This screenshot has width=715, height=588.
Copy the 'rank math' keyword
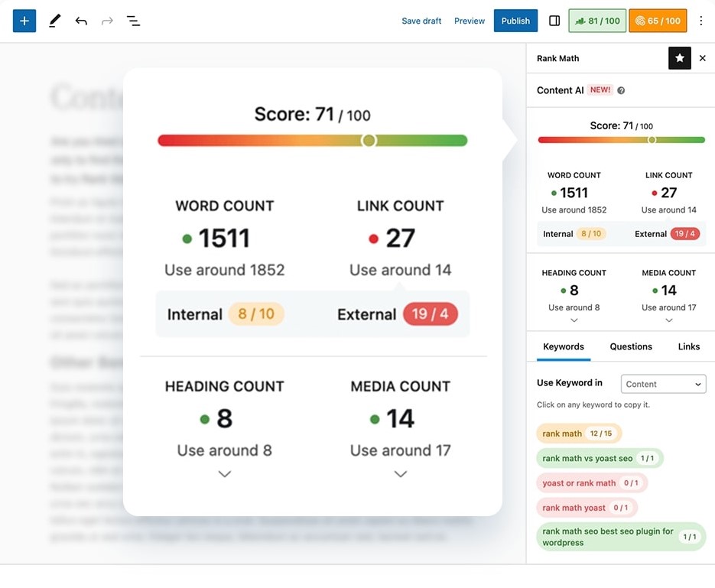(x=579, y=434)
